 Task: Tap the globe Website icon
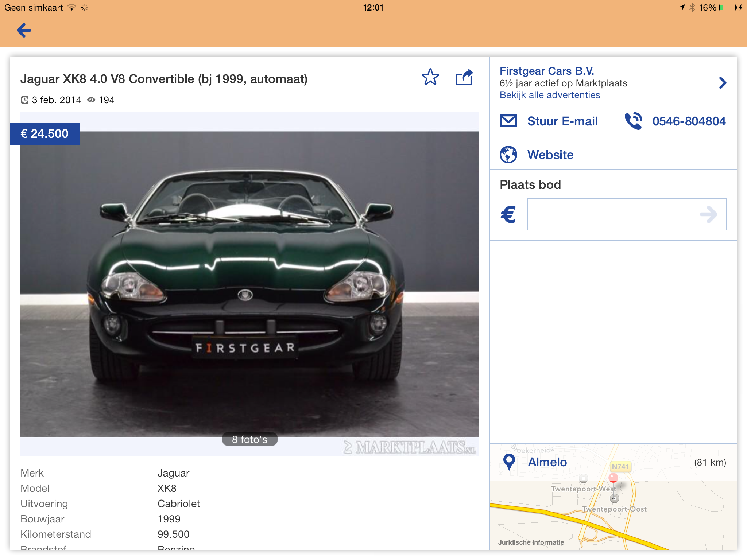click(x=508, y=155)
